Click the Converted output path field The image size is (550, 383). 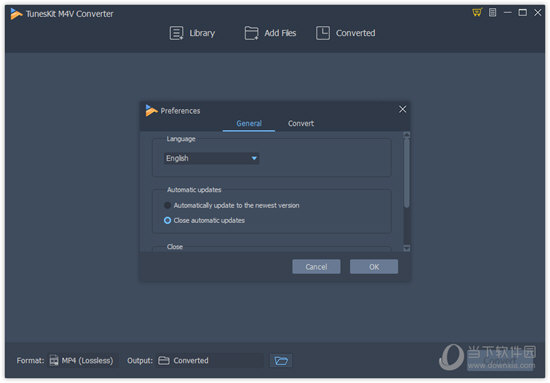click(x=210, y=361)
